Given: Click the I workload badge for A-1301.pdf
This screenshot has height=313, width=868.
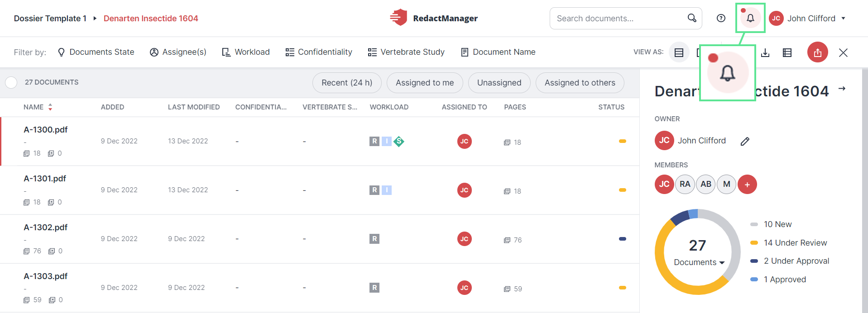Looking at the screenshot, I should click(x=386, y=190).
